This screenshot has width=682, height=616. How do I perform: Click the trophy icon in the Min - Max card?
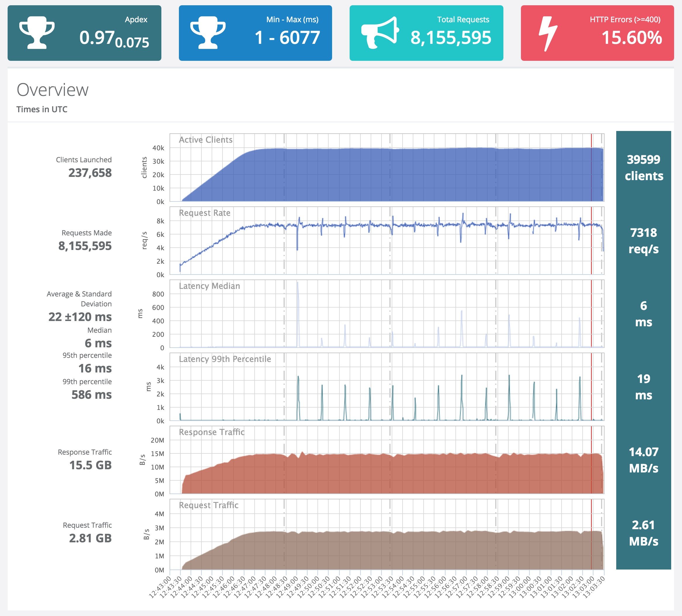tap(208, 33)
